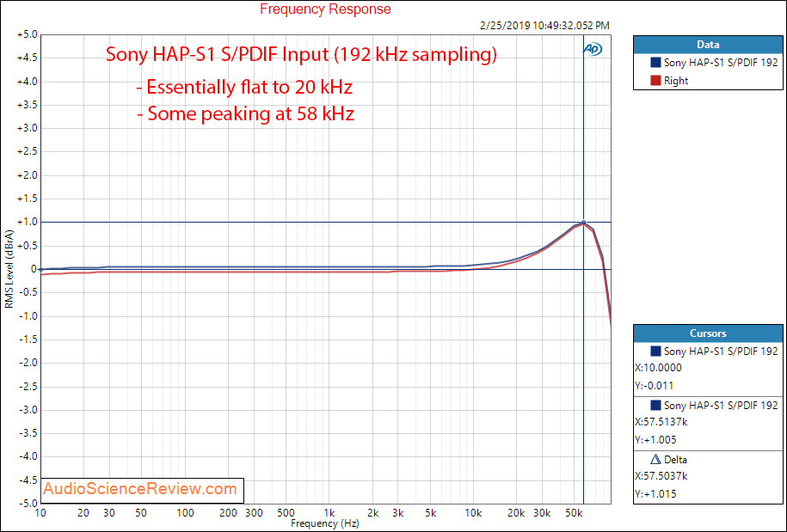Click blue swatch above the X:10.0000 cursor reading
Image resolution: width=787 pixels, height=532 pixels.
(655, 351)
